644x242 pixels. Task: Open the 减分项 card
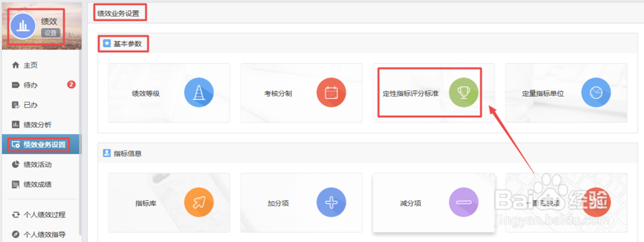click(x=433, y=203)
